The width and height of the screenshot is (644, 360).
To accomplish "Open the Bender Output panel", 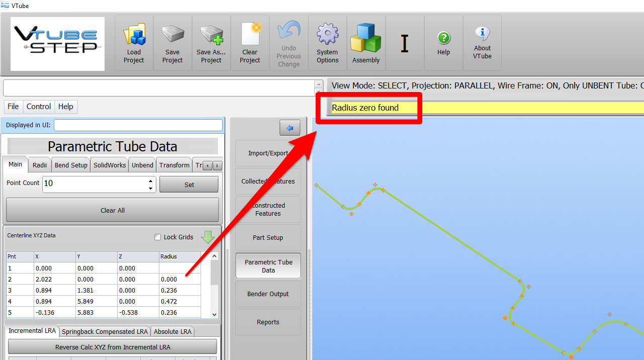I will (268, 294).
